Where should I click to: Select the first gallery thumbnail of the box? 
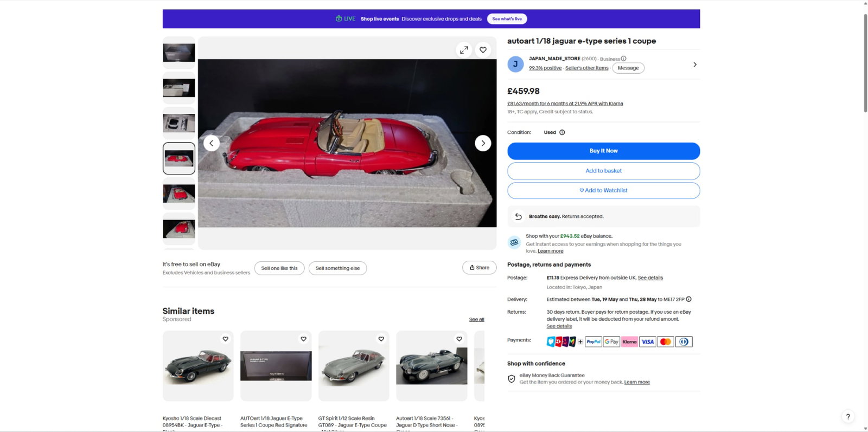click(x=179, y=53)
